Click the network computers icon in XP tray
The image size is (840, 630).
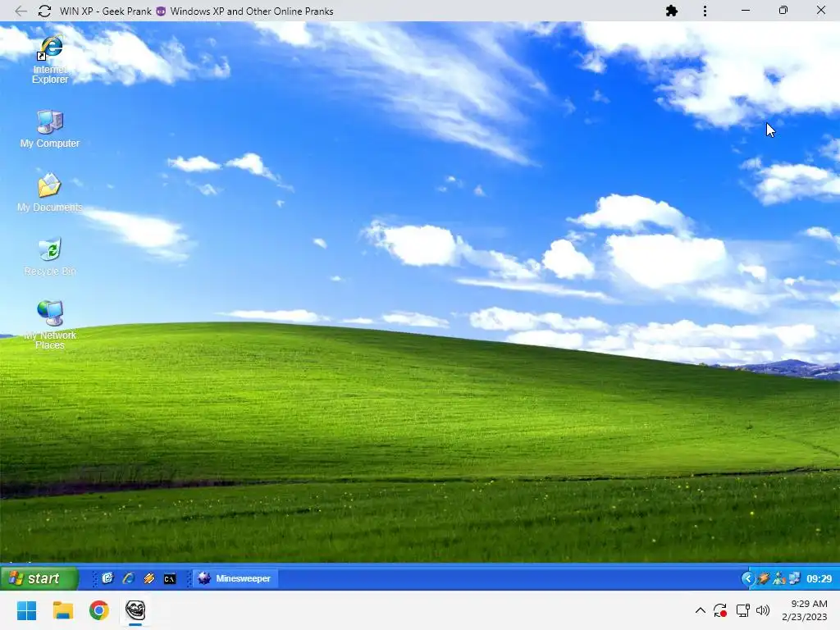pyautogui.click(x=794, y=578)
